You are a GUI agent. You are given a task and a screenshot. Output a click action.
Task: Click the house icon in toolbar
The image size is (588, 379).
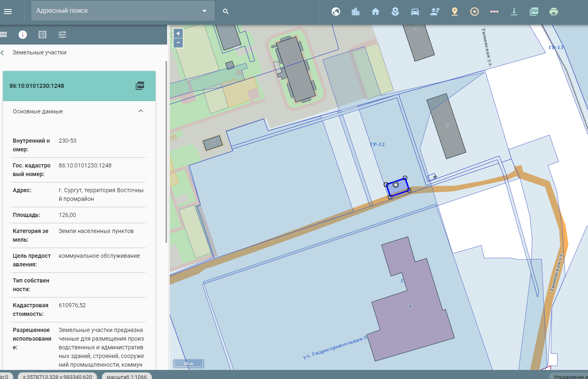click(x=375, y=12)
